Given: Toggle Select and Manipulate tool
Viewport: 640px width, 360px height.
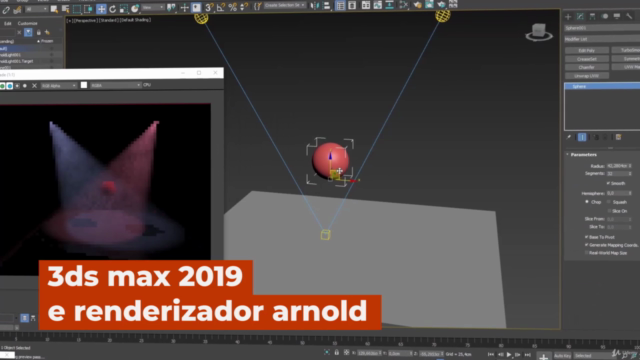Looking at the screenshot, I should click(x=184, y=7).
